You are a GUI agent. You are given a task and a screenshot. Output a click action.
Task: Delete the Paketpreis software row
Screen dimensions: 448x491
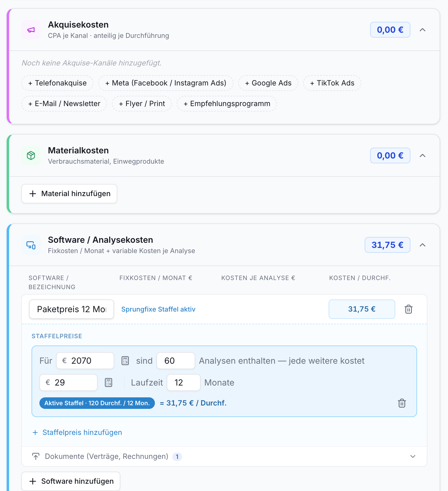pyautogui.click(x=408, y=309)
